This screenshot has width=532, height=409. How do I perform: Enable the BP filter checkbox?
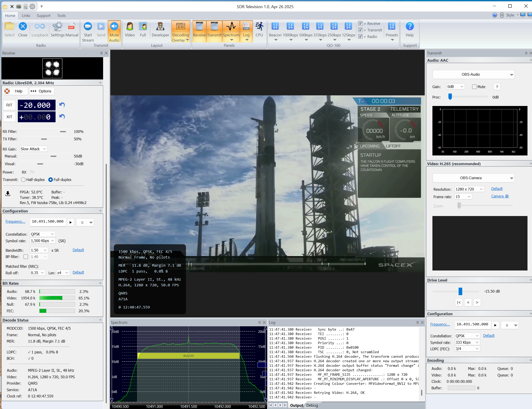26,257
